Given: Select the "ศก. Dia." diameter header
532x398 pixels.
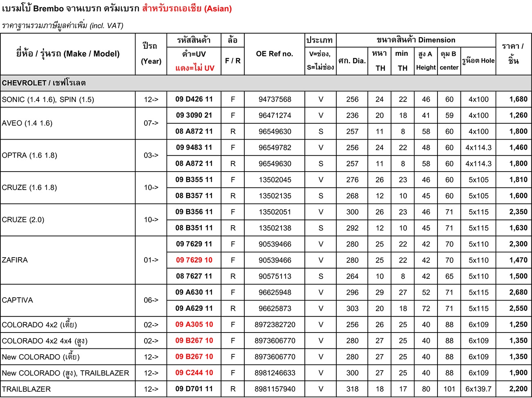Looking at the screenshot, I should (352, 61).
